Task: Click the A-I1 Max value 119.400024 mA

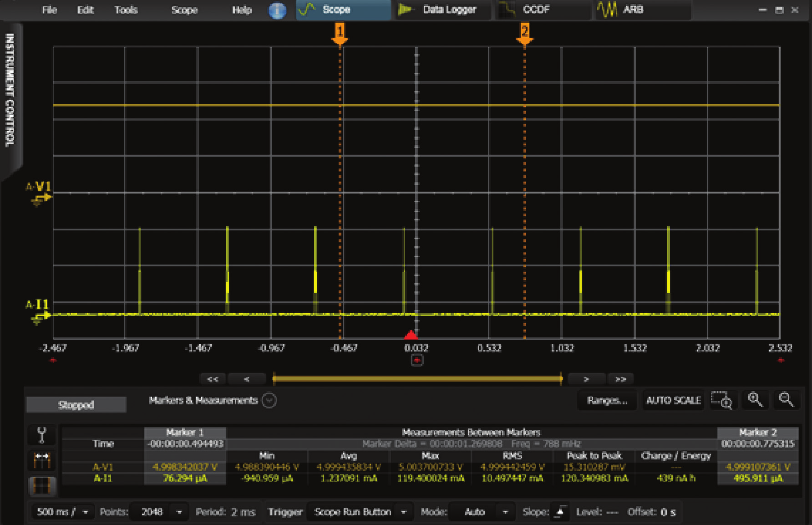Action: [431, 479]
